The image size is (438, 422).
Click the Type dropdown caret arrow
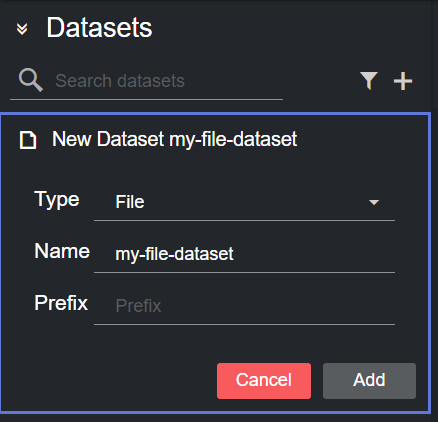374,202
